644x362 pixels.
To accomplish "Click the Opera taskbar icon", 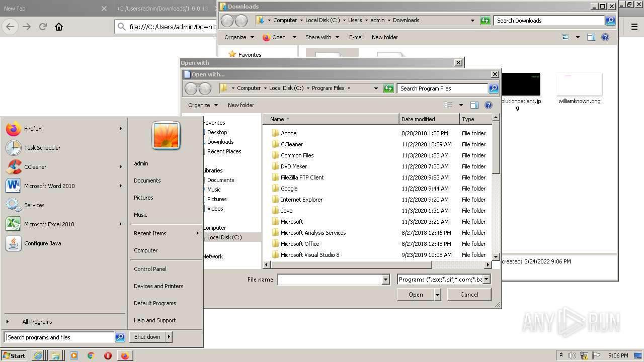I will coord(108,355).
